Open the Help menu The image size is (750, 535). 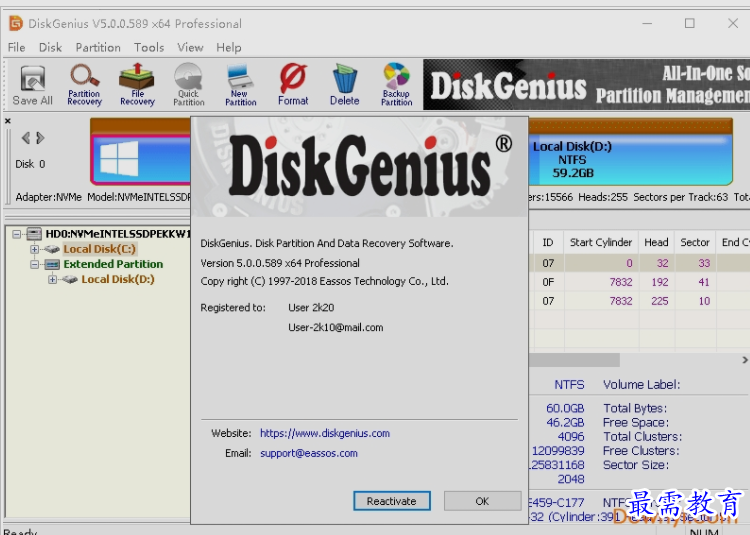click(x=229, y=47)
